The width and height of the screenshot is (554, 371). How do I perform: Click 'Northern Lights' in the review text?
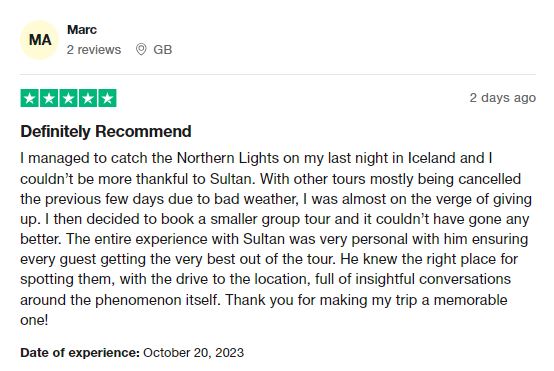click(x=228, y=158)
